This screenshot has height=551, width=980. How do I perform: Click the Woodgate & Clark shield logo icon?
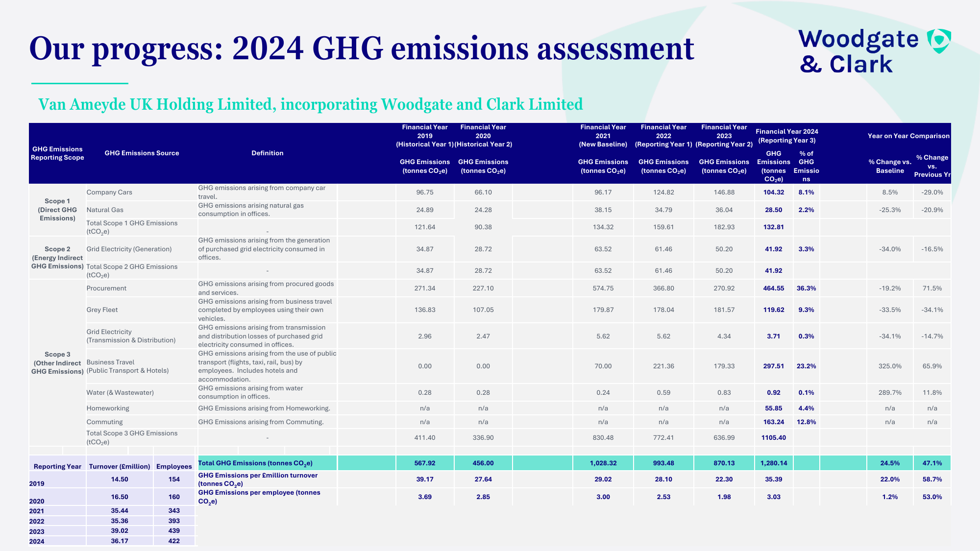click(939, 41)
